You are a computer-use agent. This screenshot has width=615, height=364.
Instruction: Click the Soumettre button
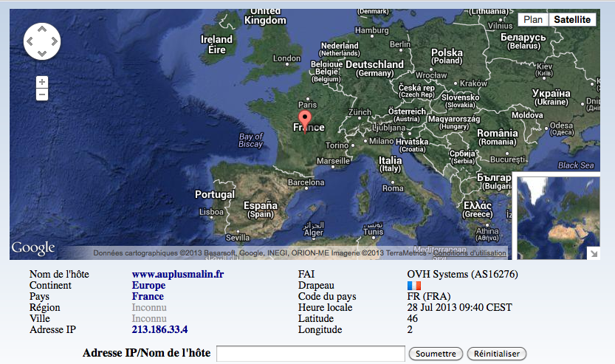(436, 354)
